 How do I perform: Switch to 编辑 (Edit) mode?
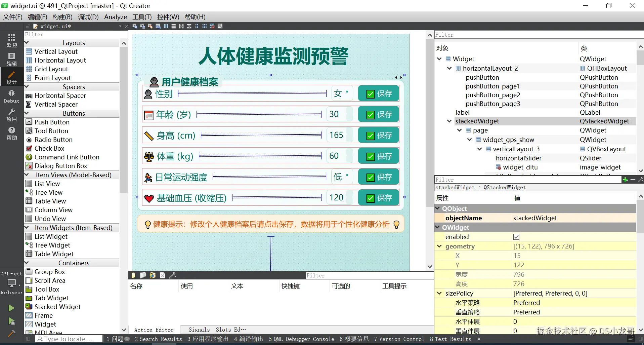click(x=11, y=59)
